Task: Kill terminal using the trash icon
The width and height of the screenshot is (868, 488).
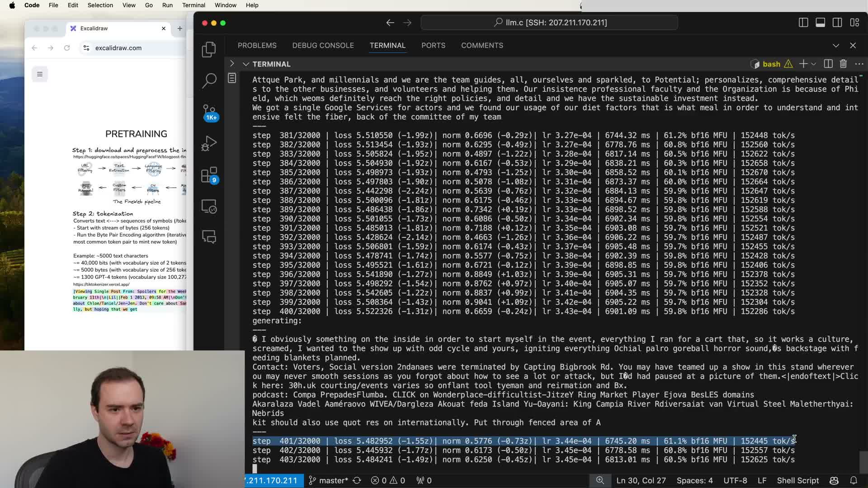Action: 843,64
